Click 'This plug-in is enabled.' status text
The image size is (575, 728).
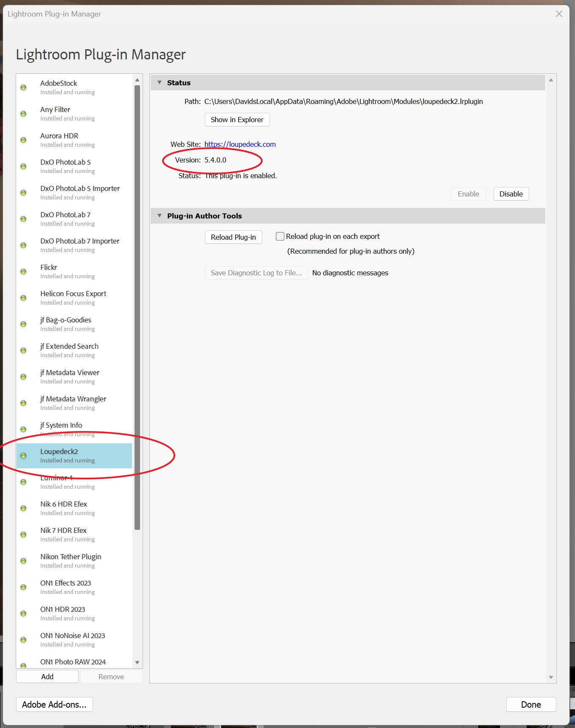click(x=241, y=176)
